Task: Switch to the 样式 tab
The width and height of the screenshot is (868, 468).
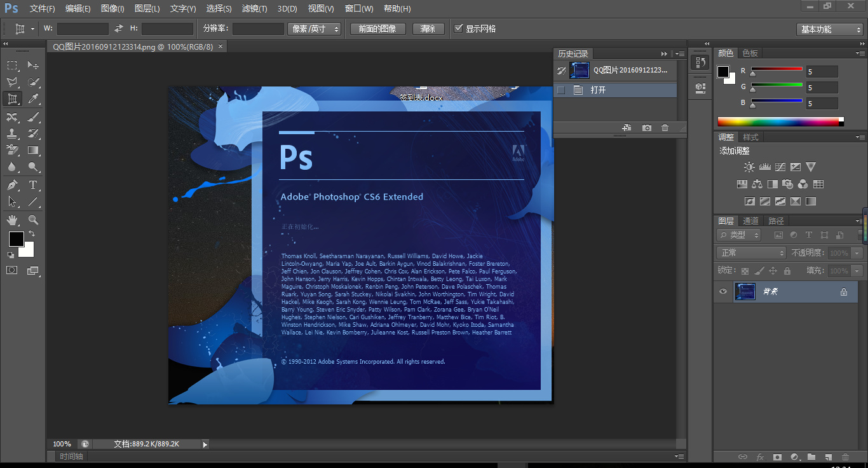Action: (751, 137)
